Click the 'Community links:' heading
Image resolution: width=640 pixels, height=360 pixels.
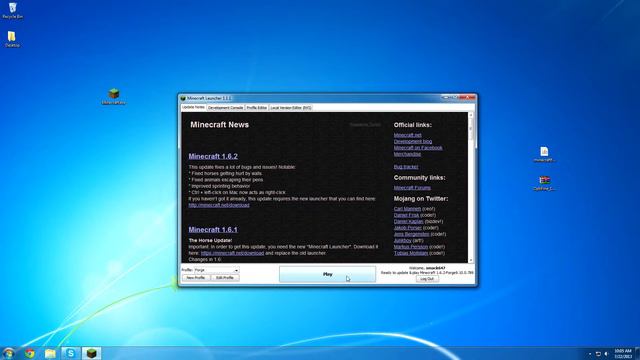[420, 178]
